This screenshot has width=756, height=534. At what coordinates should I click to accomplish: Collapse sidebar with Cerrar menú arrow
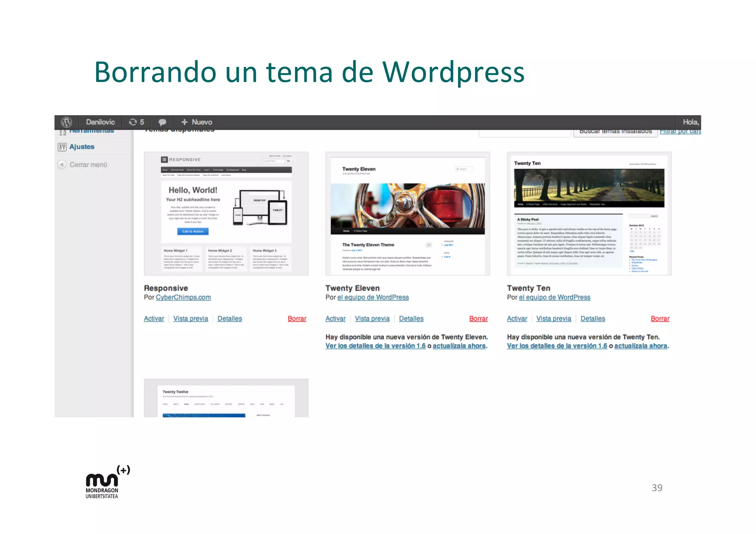(62, 165)
